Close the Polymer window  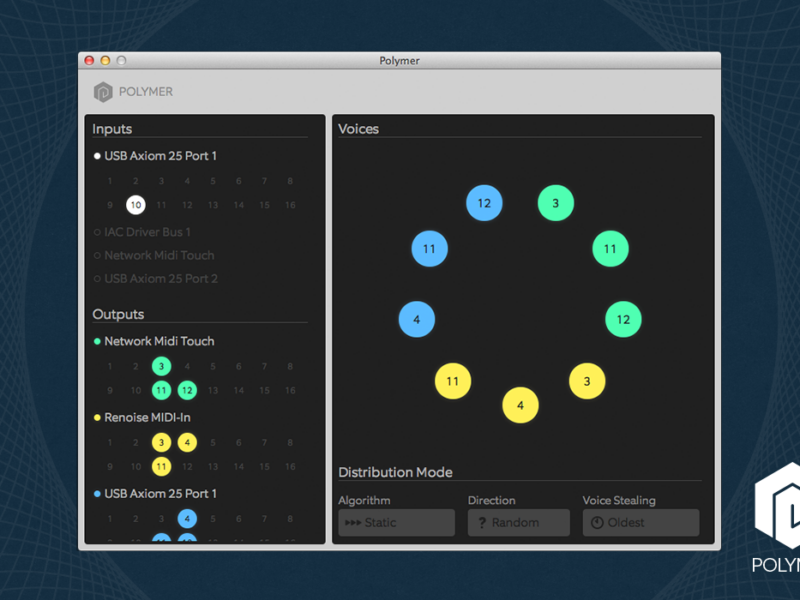pos(89,60)
